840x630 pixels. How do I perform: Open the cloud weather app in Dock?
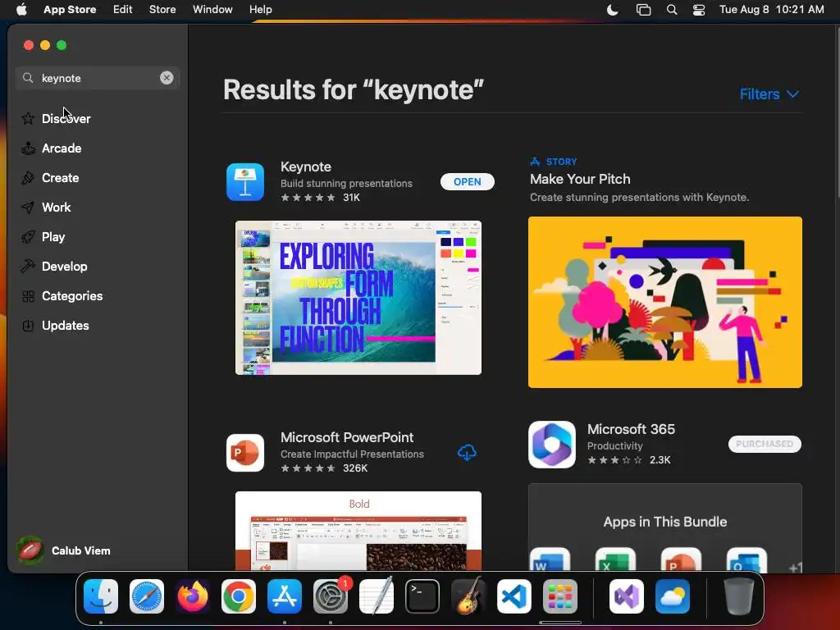coord(673,596)
